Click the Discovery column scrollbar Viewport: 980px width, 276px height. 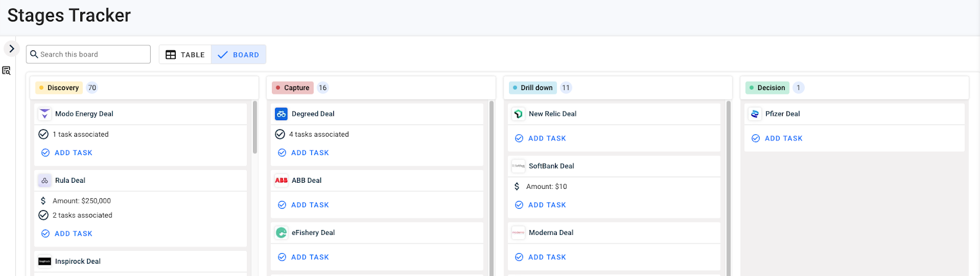pyautogui.click(x=255, y=128)
